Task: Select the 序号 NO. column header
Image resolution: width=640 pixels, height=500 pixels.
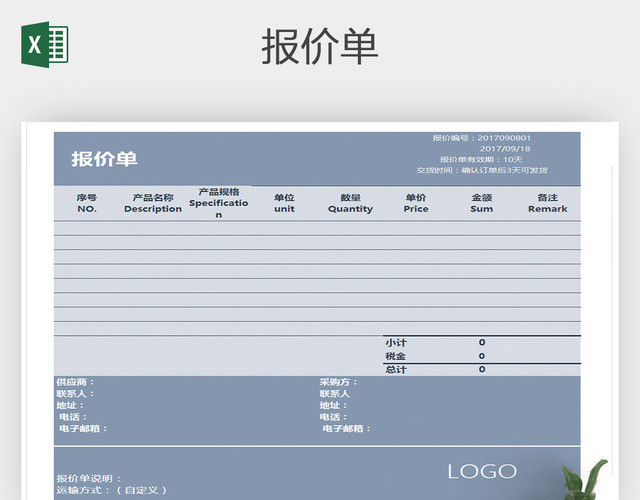Action: [x=87, y=203]
